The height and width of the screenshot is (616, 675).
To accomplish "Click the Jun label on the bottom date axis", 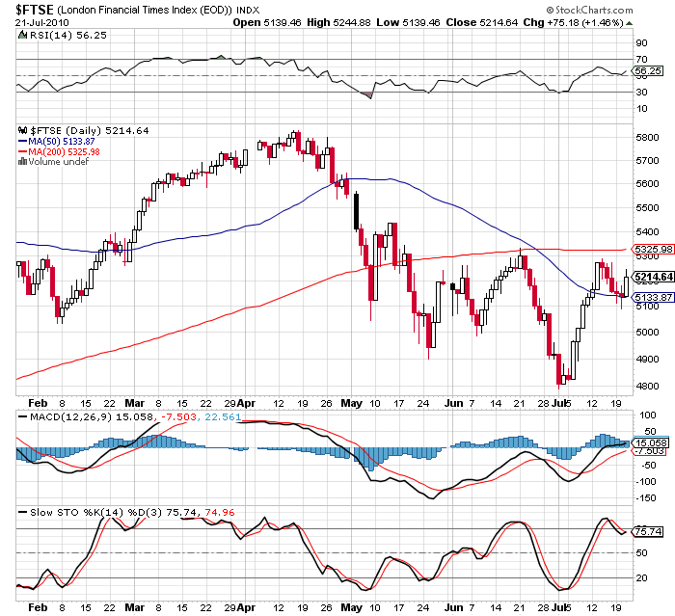I will tap(454, 608).
